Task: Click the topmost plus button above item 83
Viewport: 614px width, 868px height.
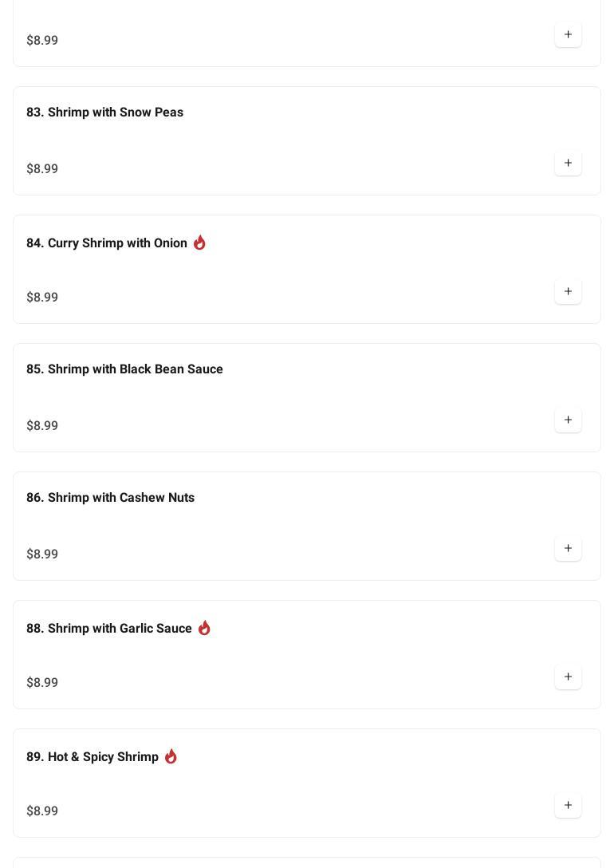Action: [568, 35]
